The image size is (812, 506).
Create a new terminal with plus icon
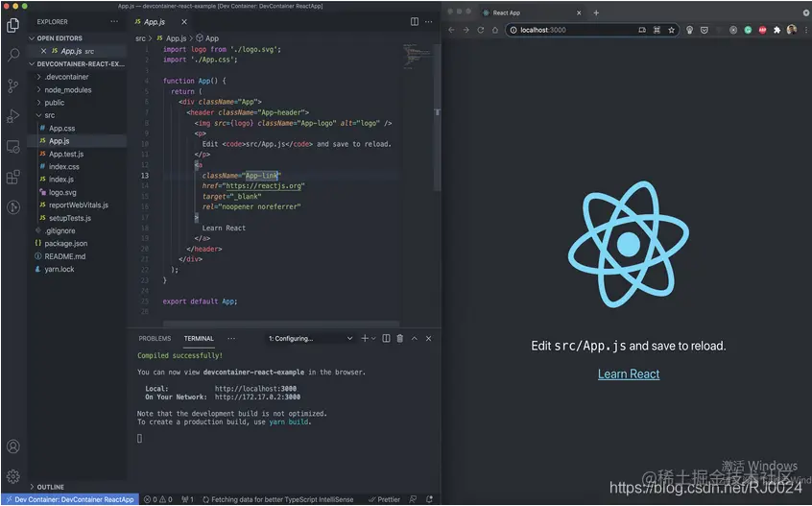(365, 338)
